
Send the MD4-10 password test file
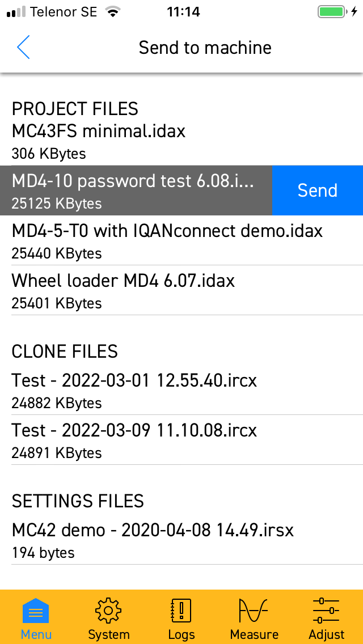(x=318, y=190)
